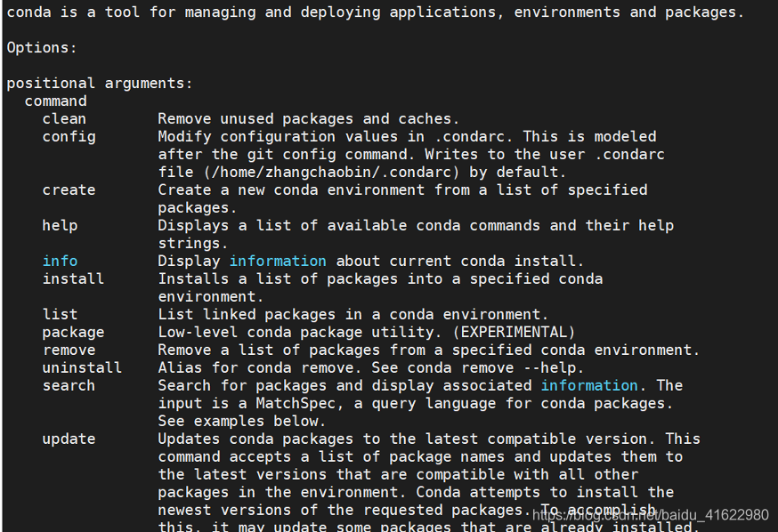This screenshot has width=778, height=532.
Task: Click '--help' flag text in uninstall description
Action: pyautogui.click(x=549, y=368)
